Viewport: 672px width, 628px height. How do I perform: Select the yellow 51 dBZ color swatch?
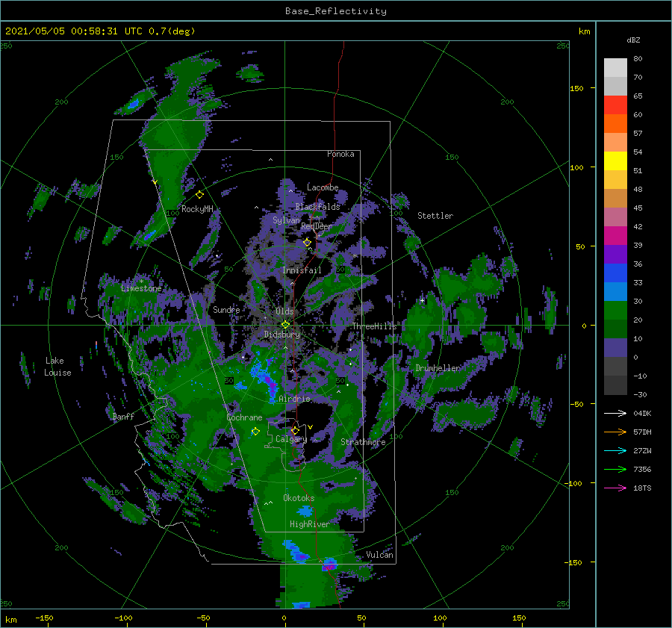[615, 161]
